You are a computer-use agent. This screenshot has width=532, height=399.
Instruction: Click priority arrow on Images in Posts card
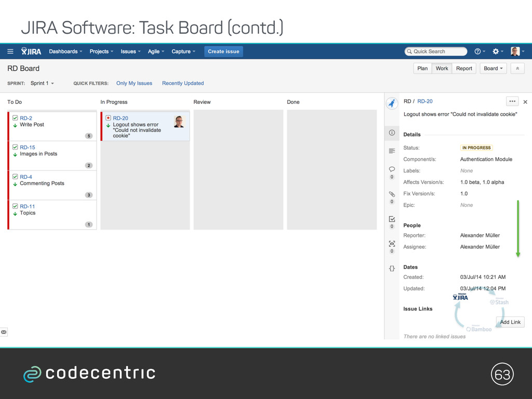tap(15, 154)
